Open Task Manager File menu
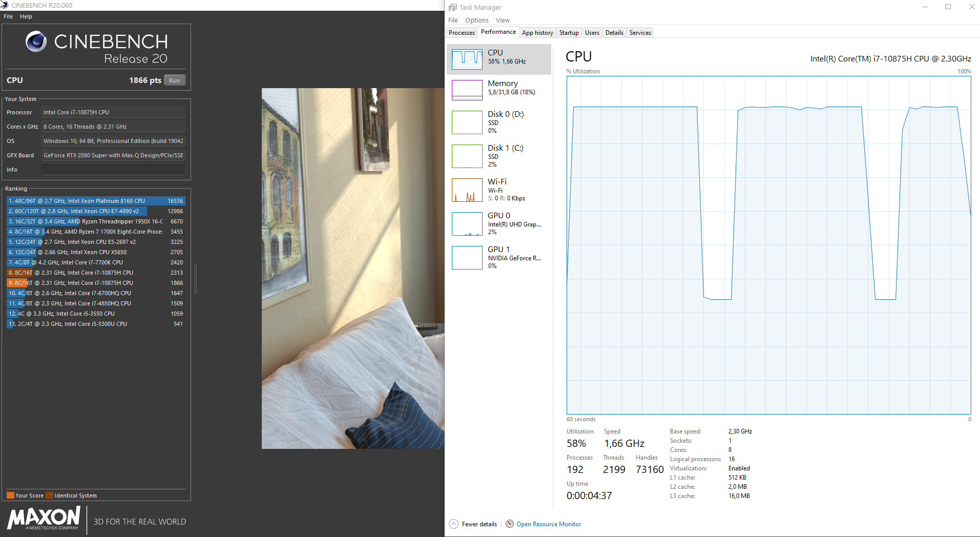This screenshot has width=980, height=537. 453,20
